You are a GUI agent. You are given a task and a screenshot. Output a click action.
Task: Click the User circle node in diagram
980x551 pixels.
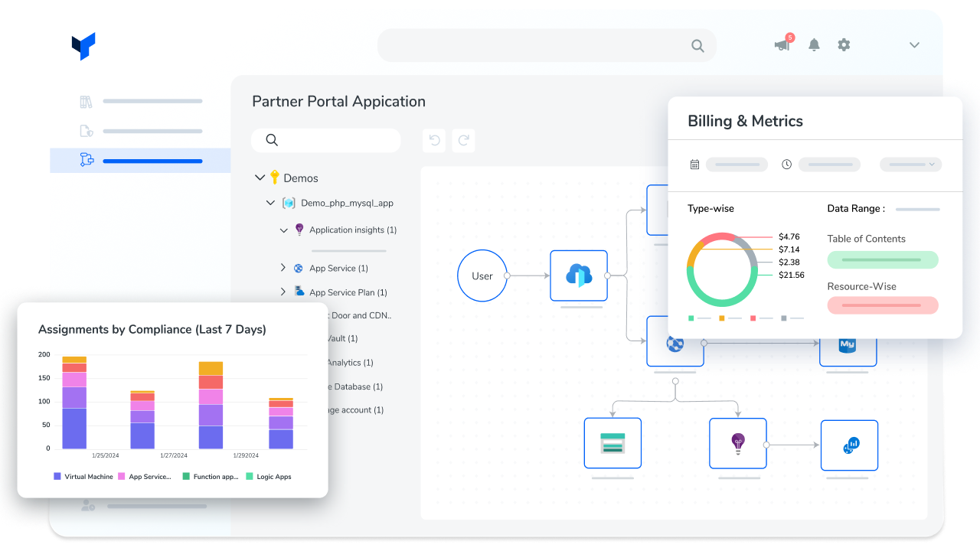482,275
